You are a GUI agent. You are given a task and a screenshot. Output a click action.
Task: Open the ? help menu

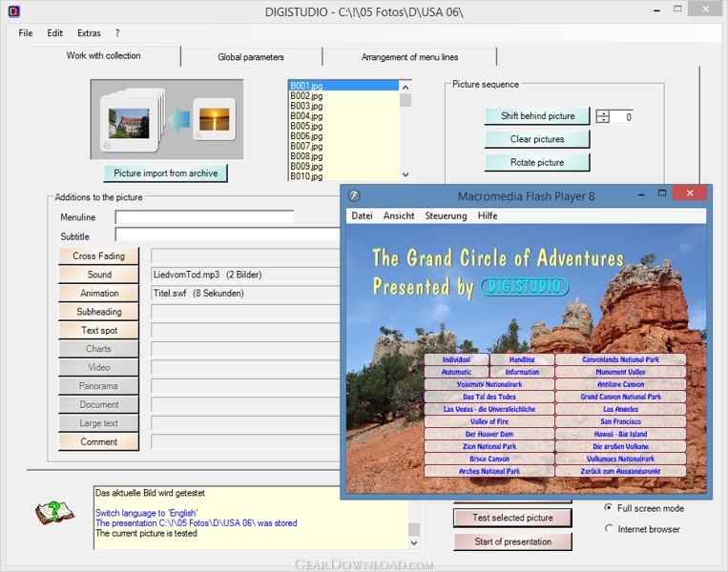pyautogui.click(x=117, y=33)
